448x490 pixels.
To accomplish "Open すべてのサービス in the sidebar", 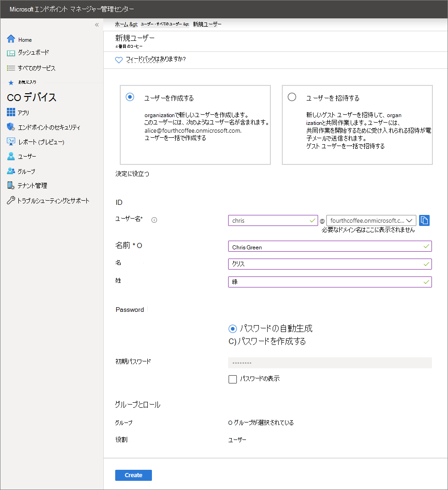I will 37,68.
